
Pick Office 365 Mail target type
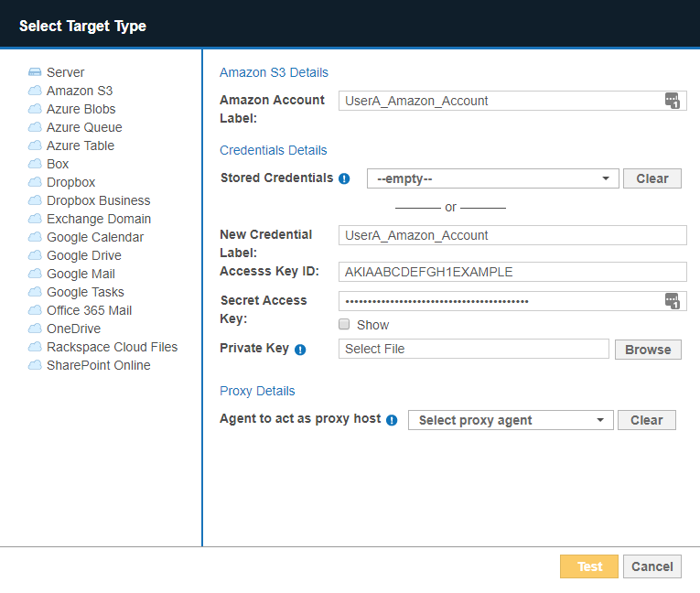click(x=89, y=310)
